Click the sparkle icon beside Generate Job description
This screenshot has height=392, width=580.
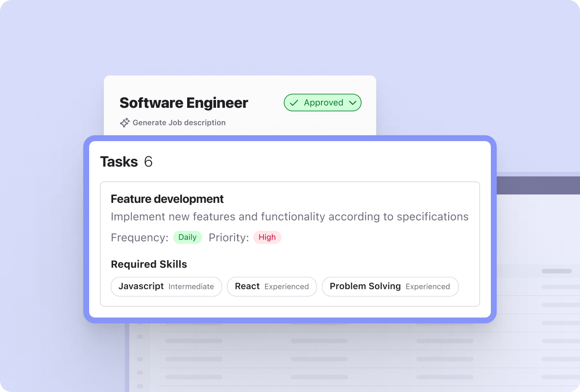click(x=124, y=122)
